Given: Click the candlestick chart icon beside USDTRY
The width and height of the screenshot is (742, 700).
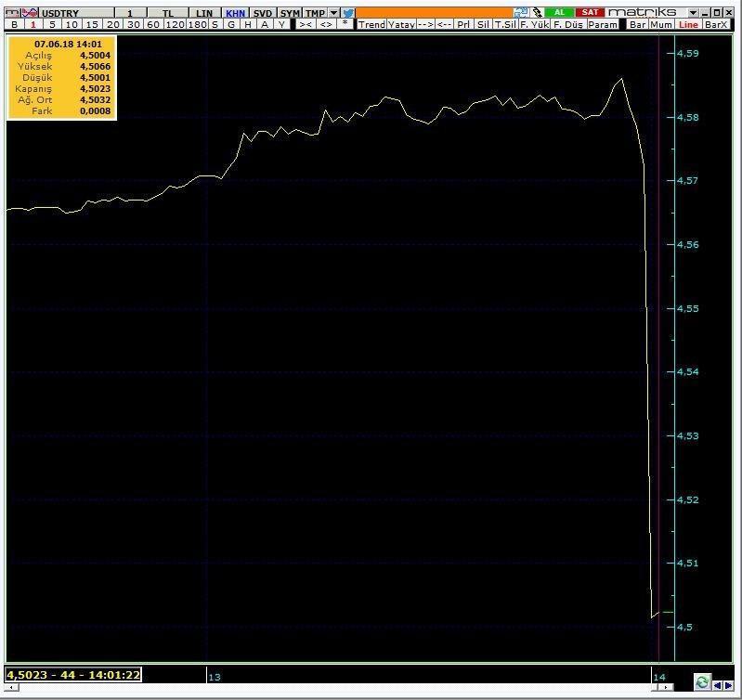Looking at the screenshot, I should pos(30,12).
